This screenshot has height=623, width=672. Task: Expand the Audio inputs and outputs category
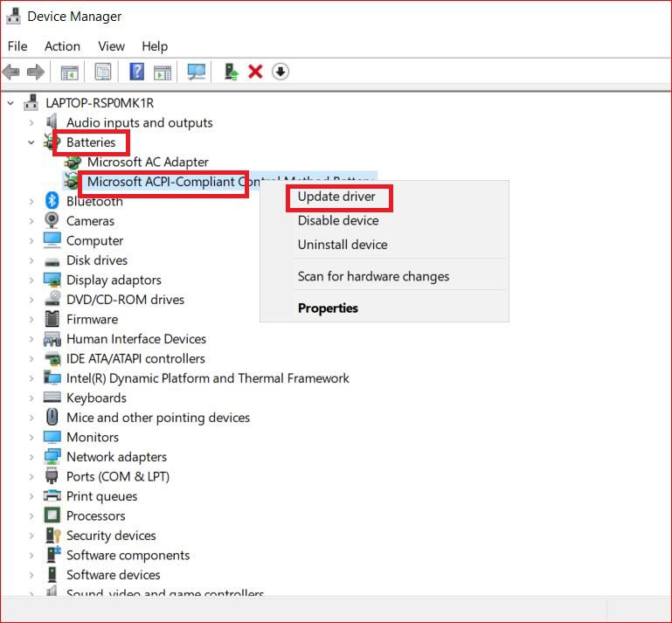31,123
